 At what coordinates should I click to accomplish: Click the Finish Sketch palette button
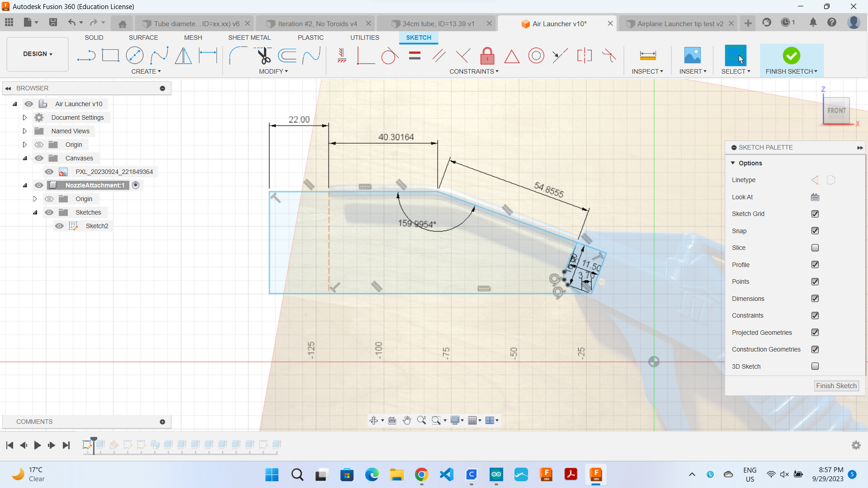(x=836, y=386)
